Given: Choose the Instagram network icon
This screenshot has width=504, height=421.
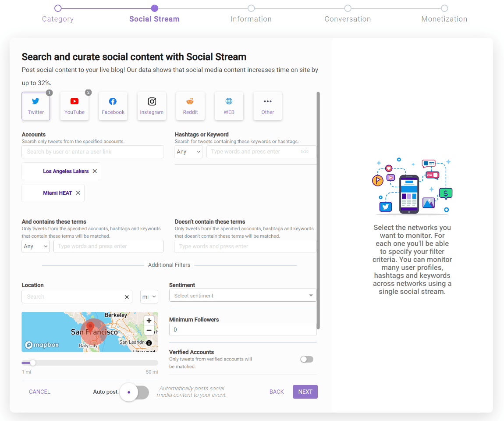Looking at the screenshot, I should tap(152, 106).
